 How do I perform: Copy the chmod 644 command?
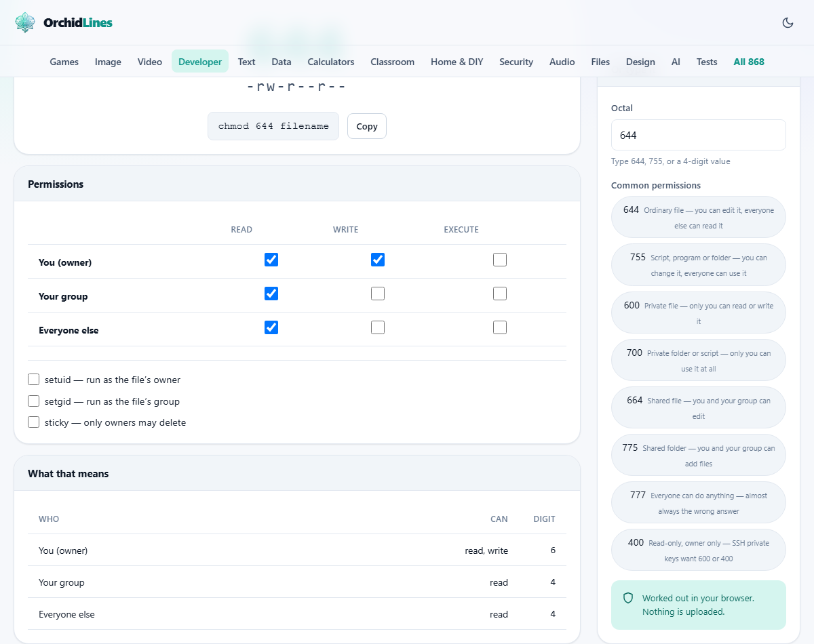coord(367,126)
